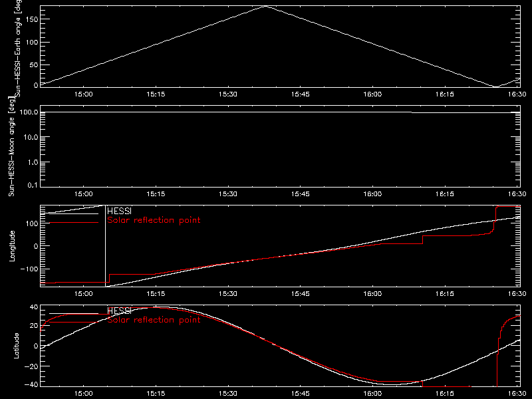Screen dimensions: 532x399
Task: Click 16:30 label under Longitude plot
Action: coord(517,293)
